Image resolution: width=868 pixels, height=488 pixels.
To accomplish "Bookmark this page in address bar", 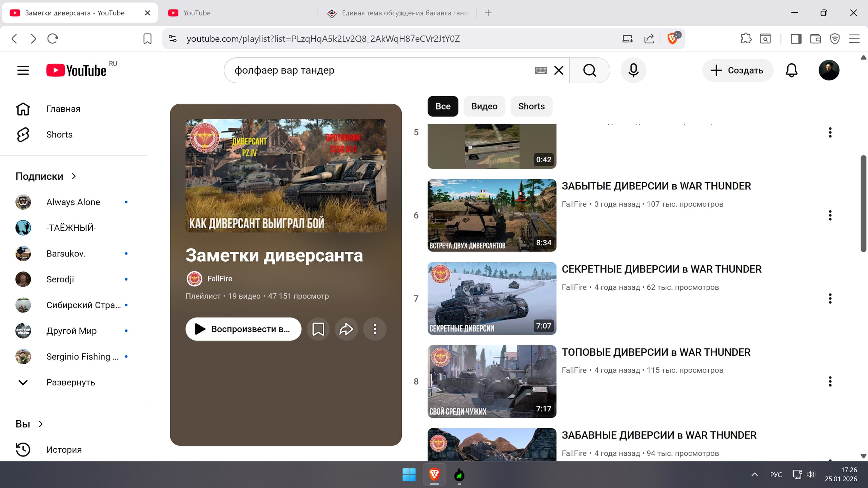I will [x=147, y=39].
